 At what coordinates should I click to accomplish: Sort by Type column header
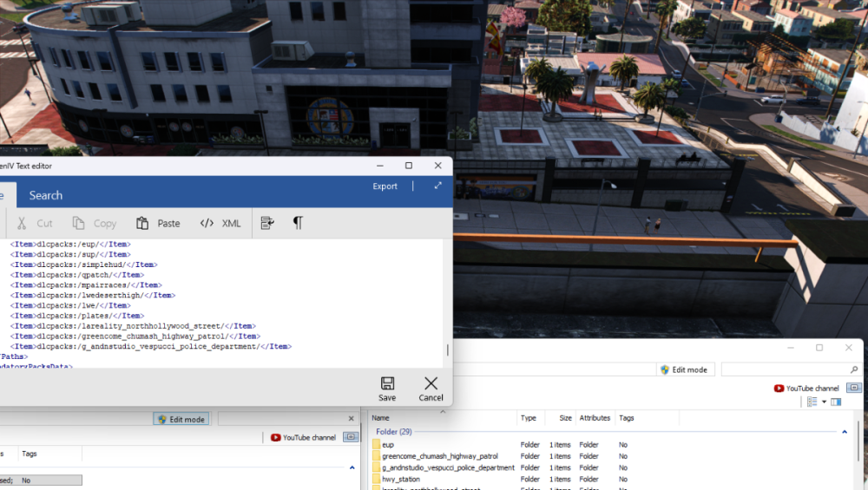click(x=530, y=418)
